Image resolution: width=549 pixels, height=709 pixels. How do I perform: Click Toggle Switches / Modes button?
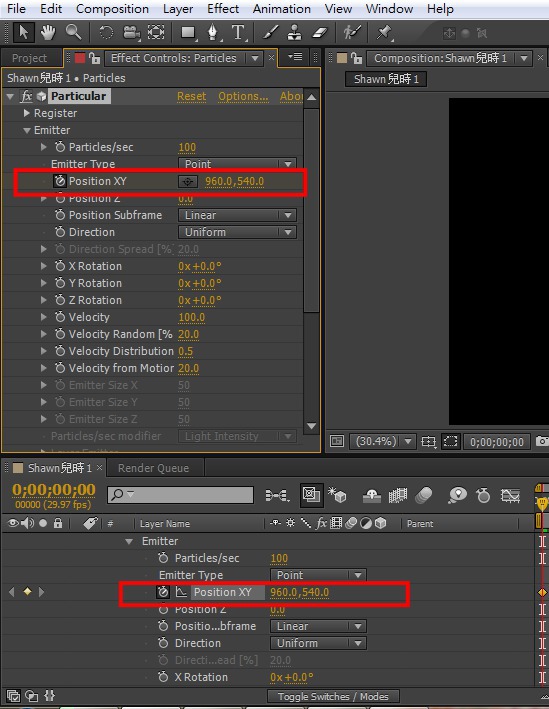(x=333, y=696)
